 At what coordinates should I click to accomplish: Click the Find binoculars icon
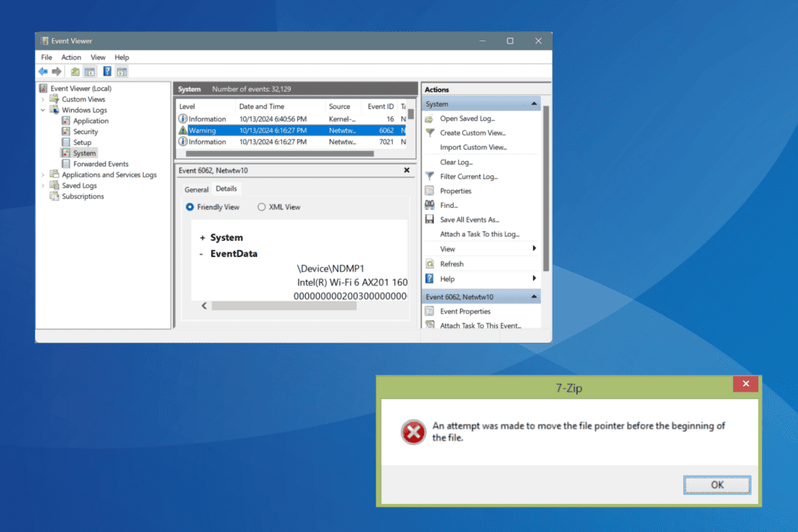click(x=429, y=205)
